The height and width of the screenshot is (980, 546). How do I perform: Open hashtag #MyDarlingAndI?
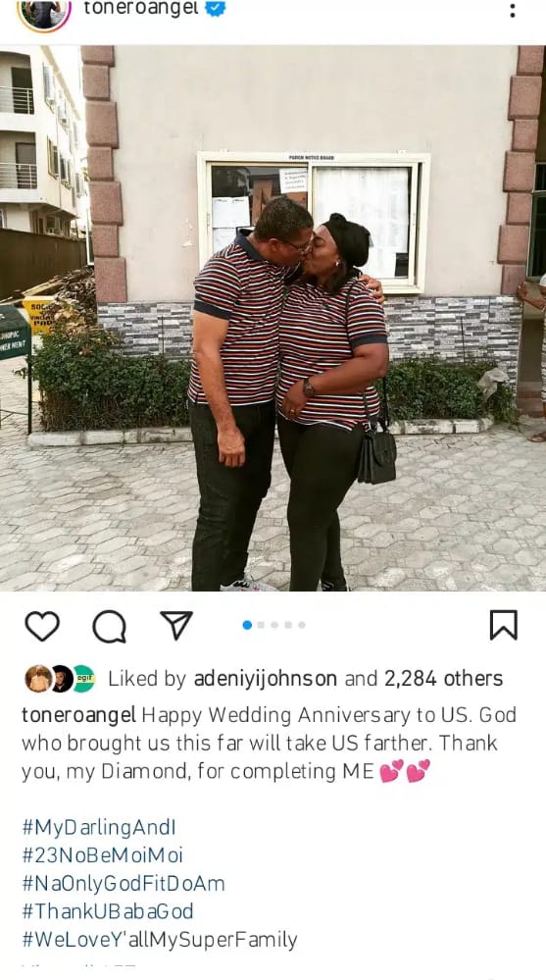(99, 828)
